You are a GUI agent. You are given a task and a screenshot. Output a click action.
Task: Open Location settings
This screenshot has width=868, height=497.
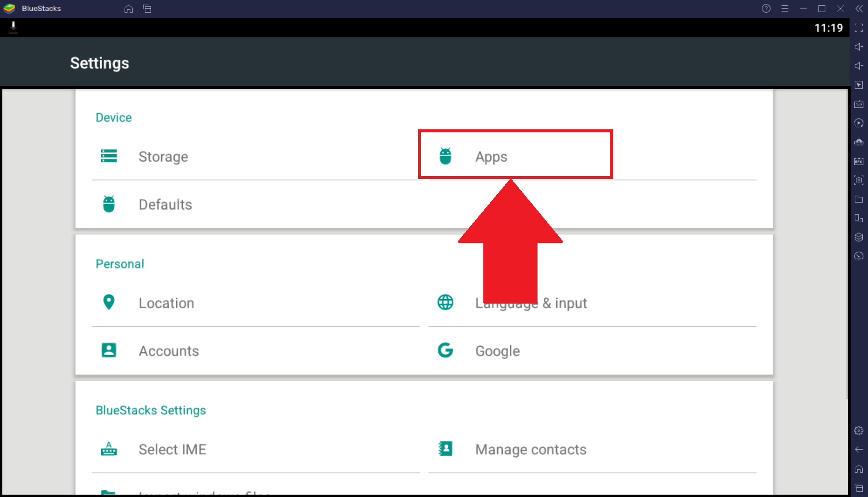[x=166, y=304]
